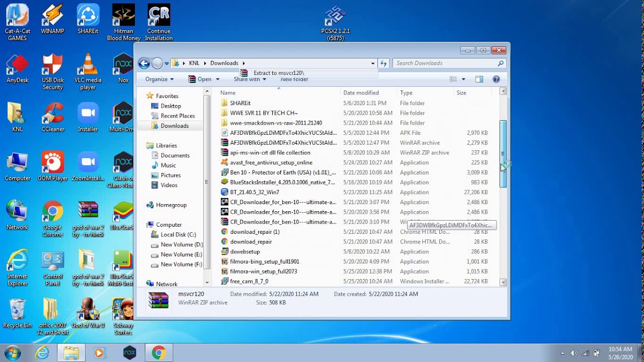Open the SHAREit desktop icon

[x=88, y=19]
